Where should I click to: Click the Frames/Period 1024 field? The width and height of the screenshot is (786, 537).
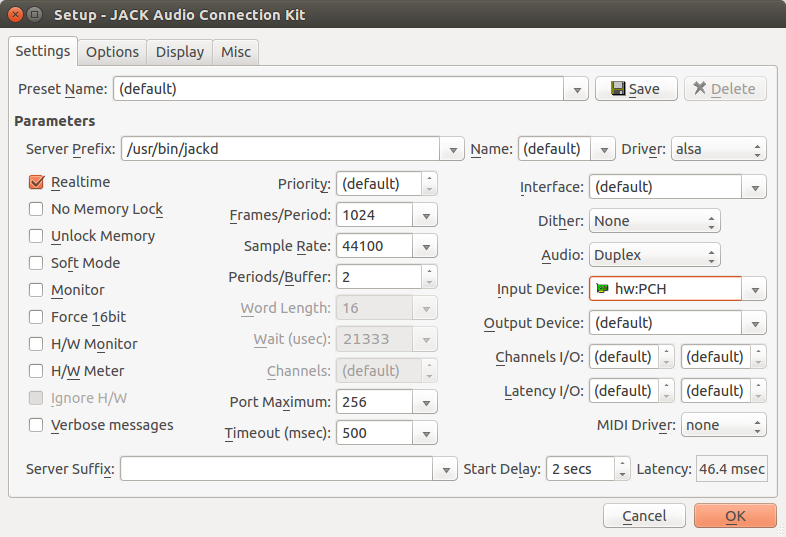374,215
